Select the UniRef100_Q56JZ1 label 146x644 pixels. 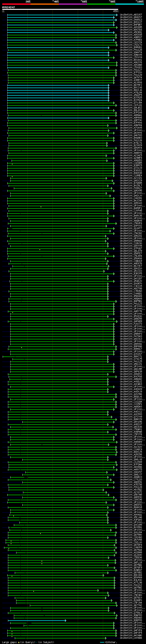(x=131, y=364)
